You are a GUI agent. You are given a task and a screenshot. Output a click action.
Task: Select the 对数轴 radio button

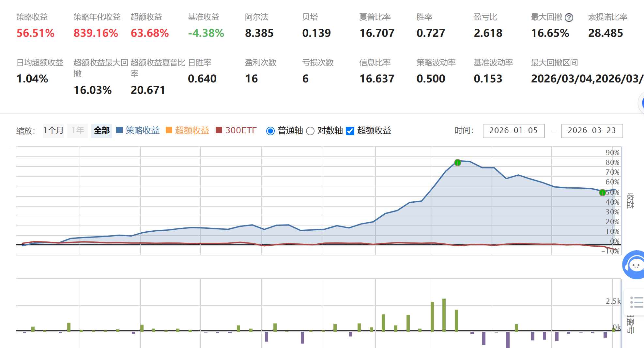pyautogui.click(x=310, y=131)
